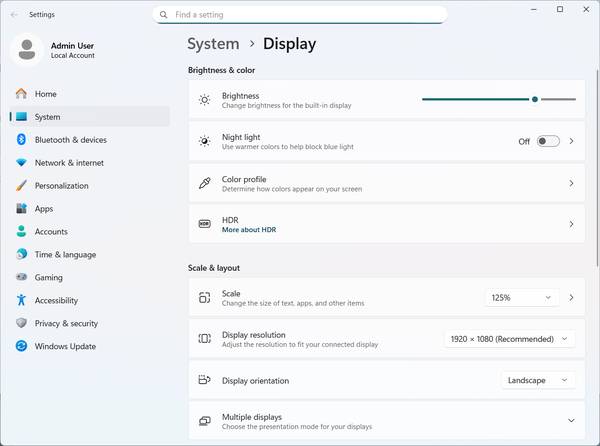Screen dimensions: 600x446
Task: Open Admin User account name
Action: click(x=72, y=46)
